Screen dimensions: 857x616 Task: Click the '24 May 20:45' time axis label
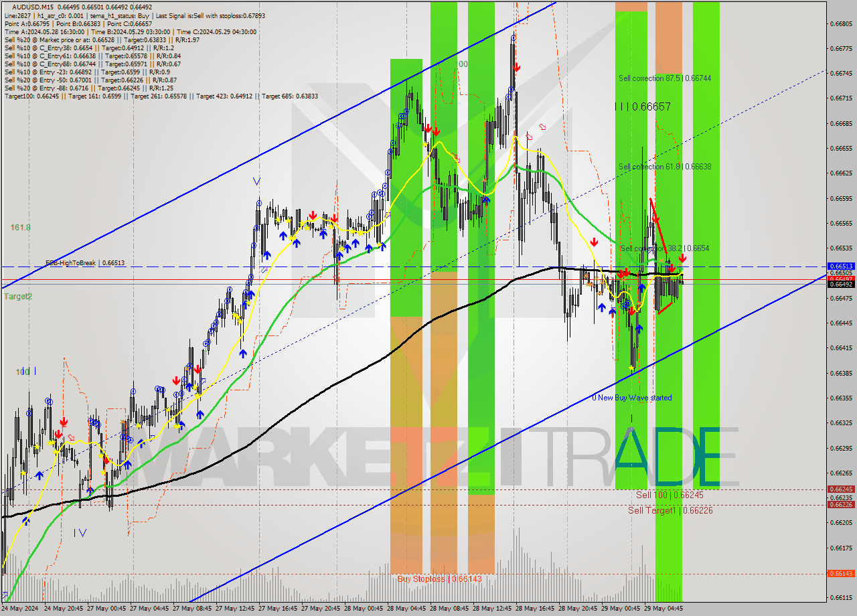point(65,609)
